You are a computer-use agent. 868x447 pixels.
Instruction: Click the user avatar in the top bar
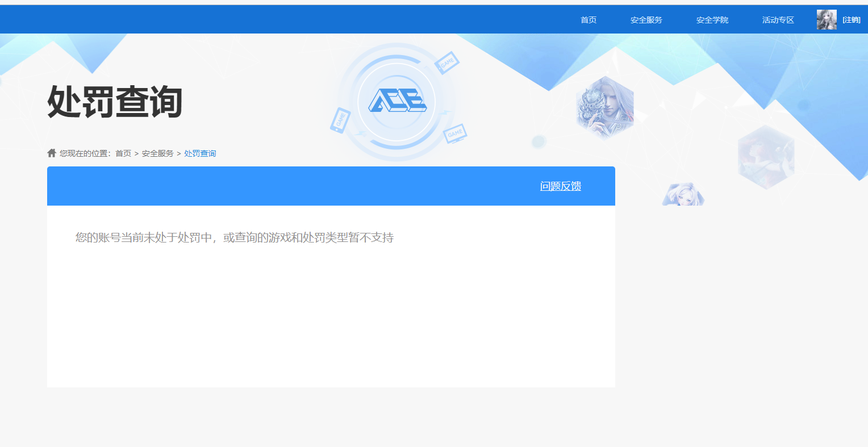(x=826, y=19)
